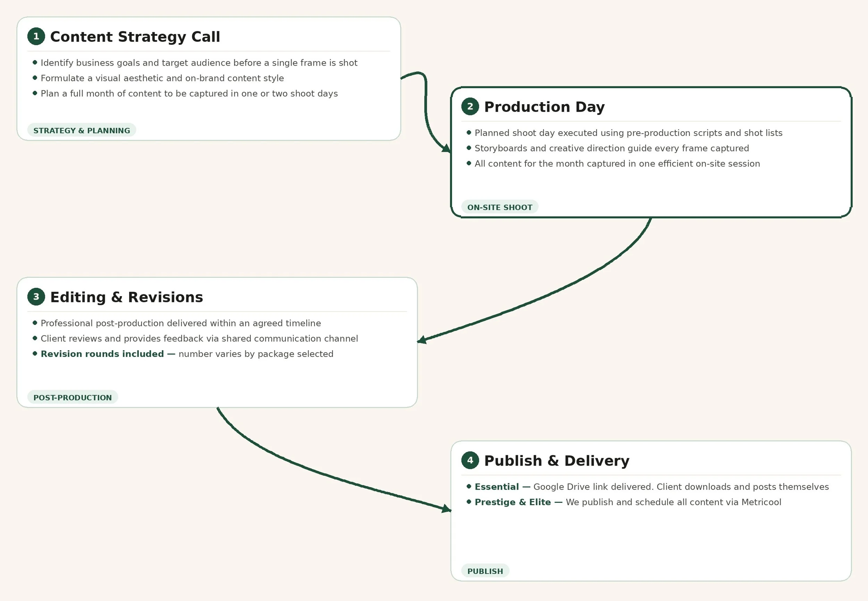Click 'Storyboards and creative direction' bullet text
The width and height of the screenshot is (868, 601).
pos(611,148)
